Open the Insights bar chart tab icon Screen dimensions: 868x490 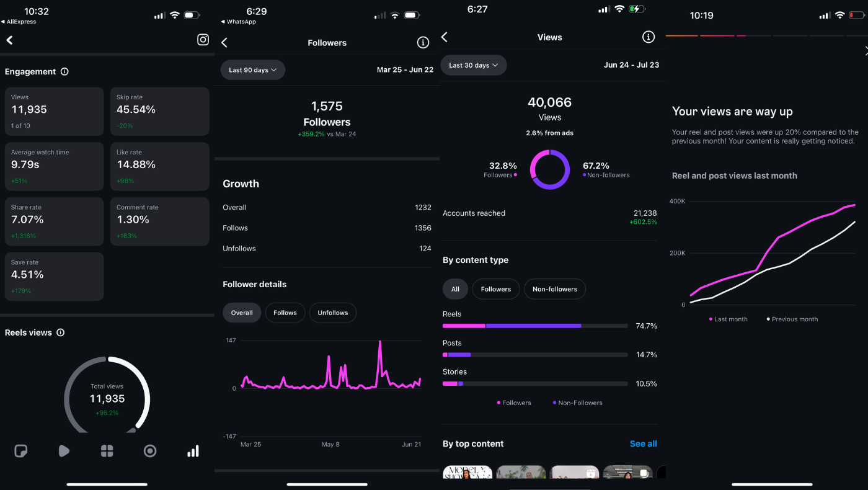tap(193, 451)
